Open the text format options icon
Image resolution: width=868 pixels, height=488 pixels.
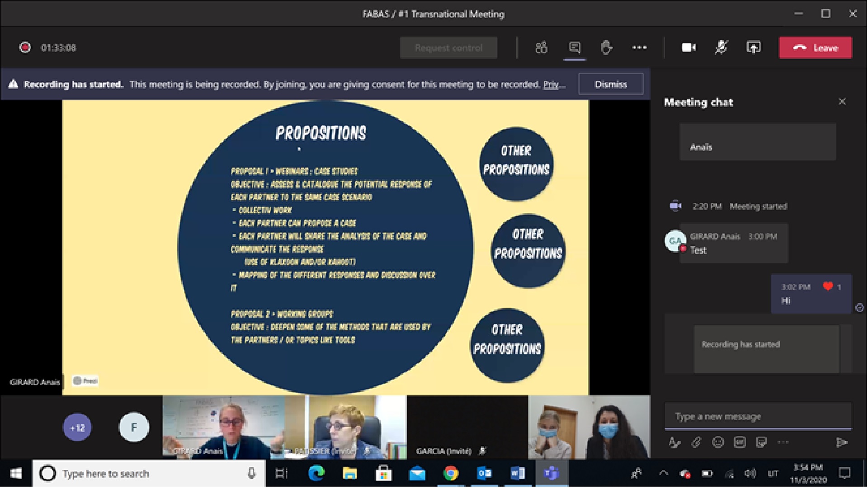pyautogui.click(x=674, y=442)
